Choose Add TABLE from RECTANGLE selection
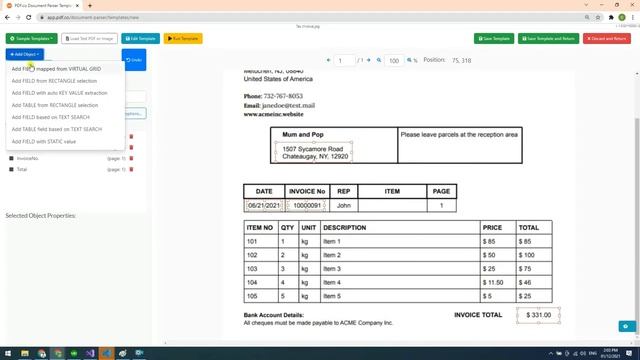Image resolution: width=640 pixels, height=360 pixels. (x=55, y=105)
